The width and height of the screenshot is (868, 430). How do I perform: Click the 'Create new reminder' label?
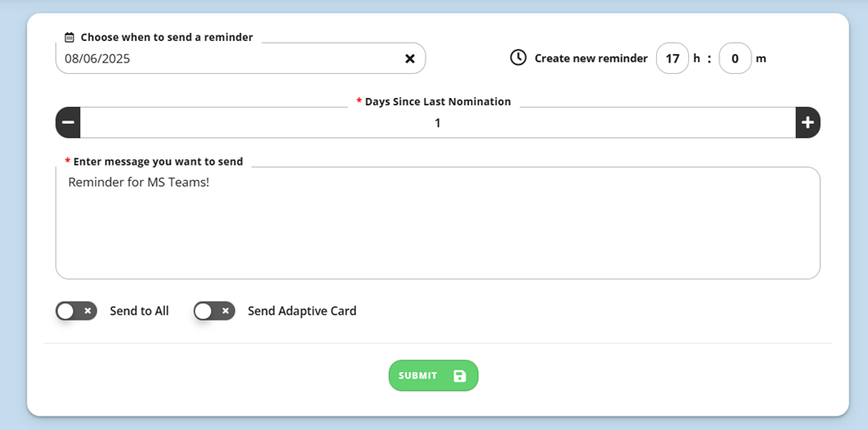(591, 58)
